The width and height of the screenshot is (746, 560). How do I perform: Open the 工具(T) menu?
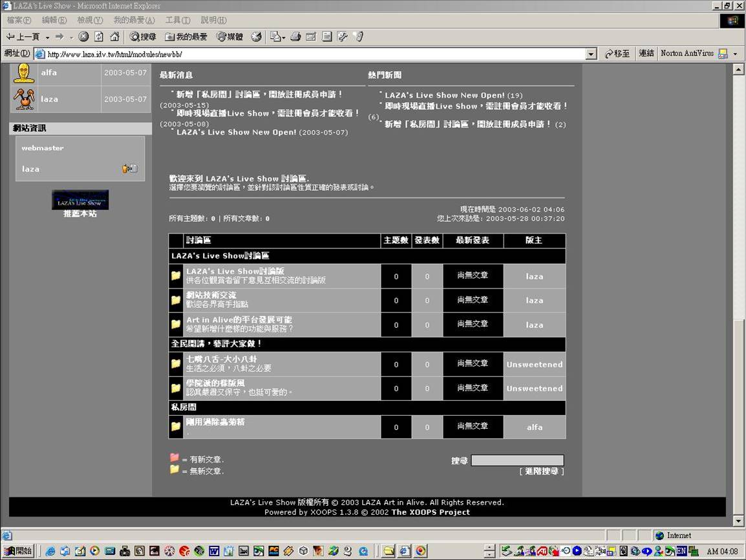point(178,20)
